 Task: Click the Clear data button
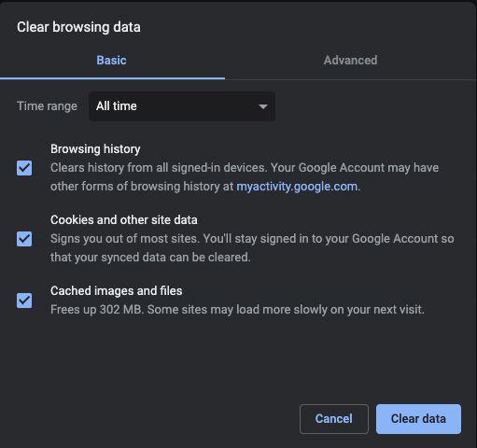[x=418, y=419]
